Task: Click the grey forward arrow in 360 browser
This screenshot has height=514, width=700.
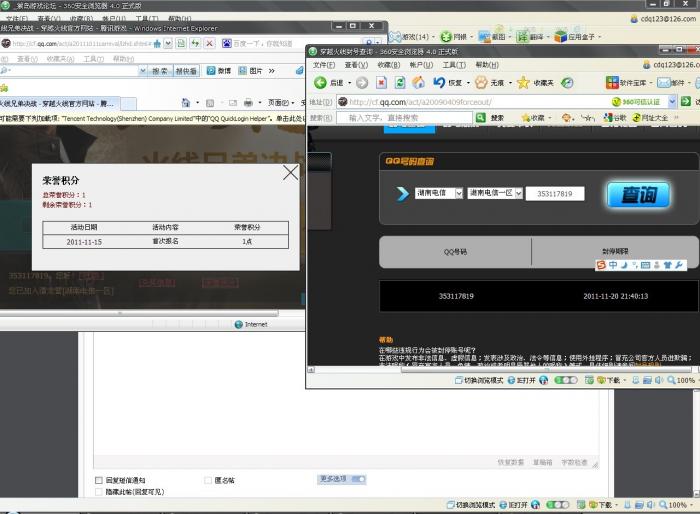Action: [x=362, y=83]
